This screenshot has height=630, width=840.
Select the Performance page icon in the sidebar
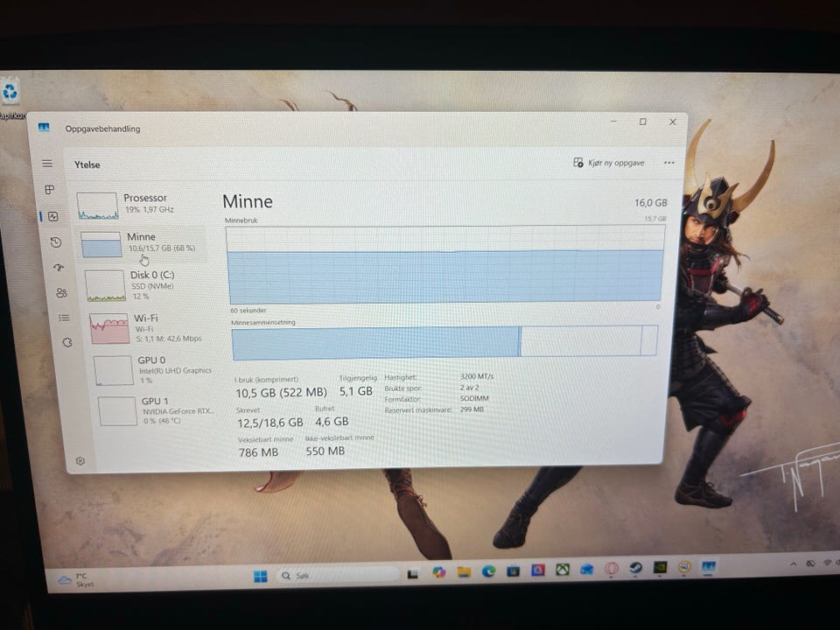point(52,216)
